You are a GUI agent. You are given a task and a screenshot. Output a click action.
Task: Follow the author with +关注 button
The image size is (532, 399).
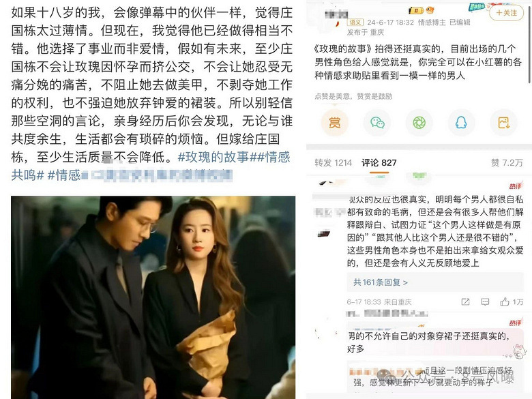[506, 13]
